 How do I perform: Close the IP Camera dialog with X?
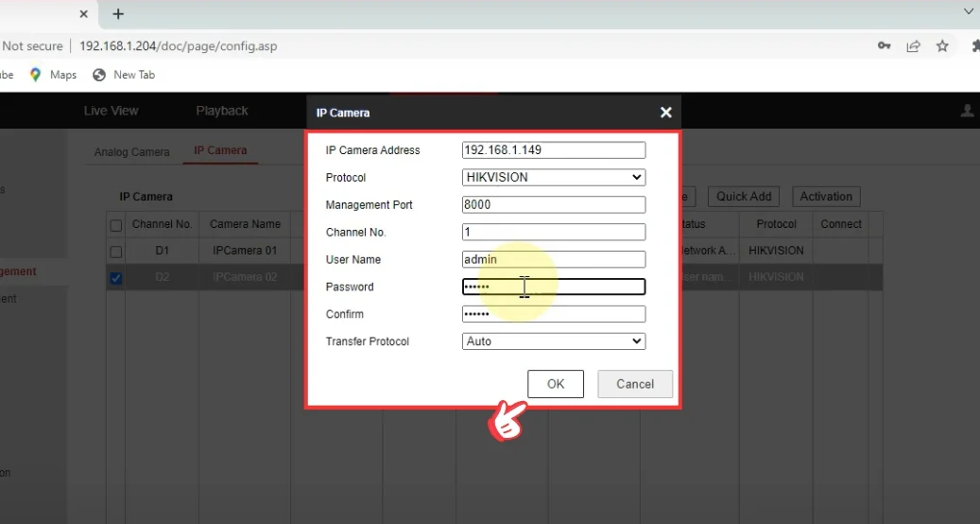(665, 113)
